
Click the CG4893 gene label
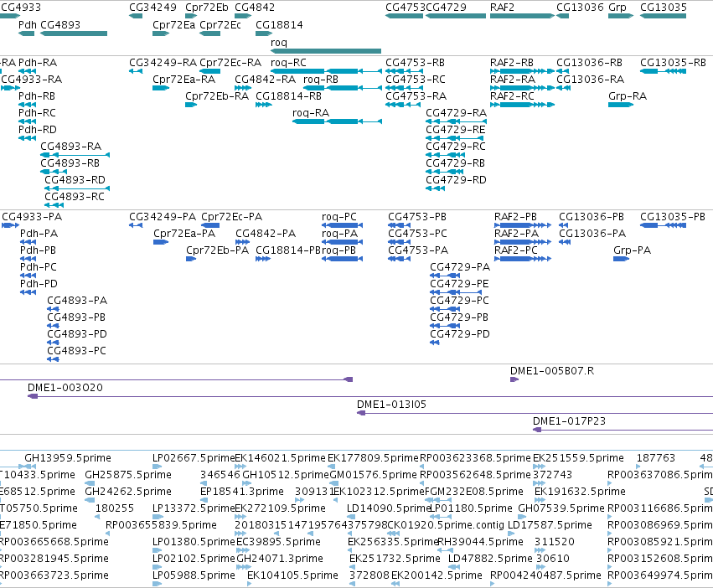pyautogui.click(x=60, y=24)
